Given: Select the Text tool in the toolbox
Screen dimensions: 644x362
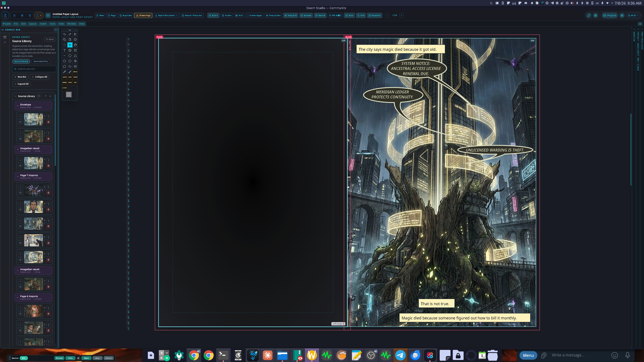Looking at the screenshot, I should pyautogui.click(x=65, y=50).
